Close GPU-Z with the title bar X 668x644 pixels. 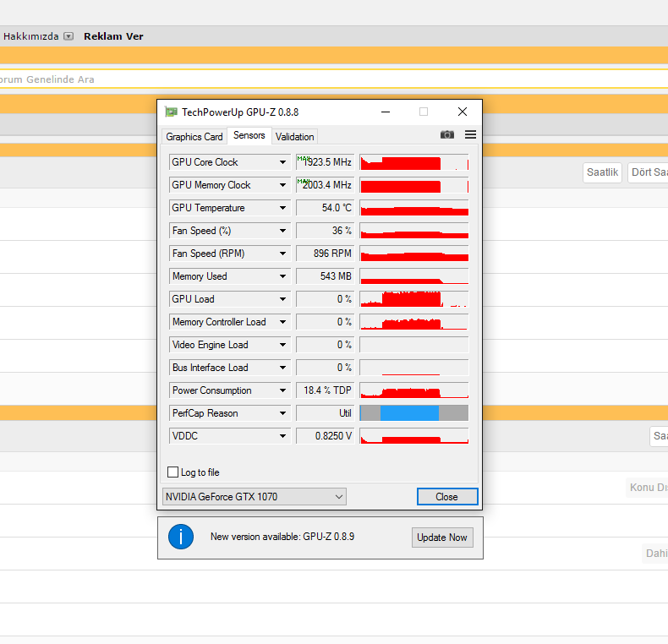463,112
